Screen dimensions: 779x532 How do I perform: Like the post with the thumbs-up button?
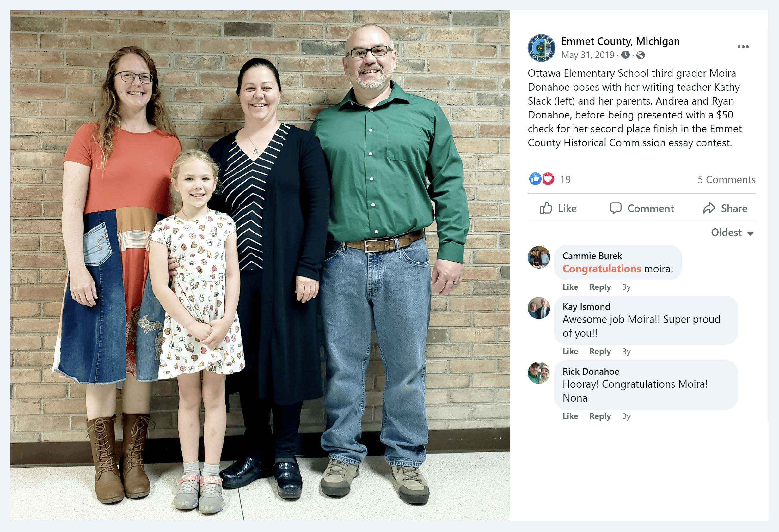[558, 209]
